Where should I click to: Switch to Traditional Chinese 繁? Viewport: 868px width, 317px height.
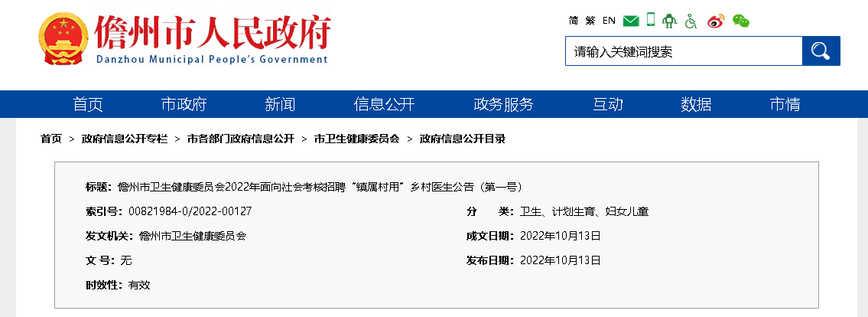coord(590,21)
